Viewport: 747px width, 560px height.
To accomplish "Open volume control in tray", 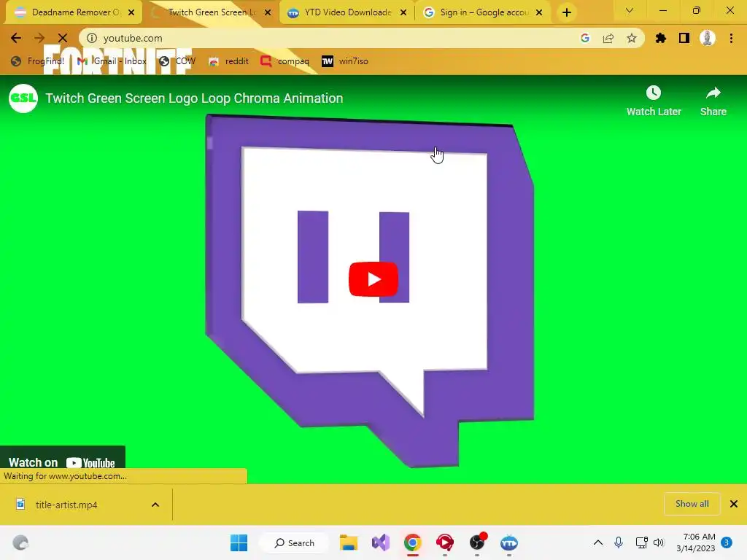I will click(x=659, y=542).
